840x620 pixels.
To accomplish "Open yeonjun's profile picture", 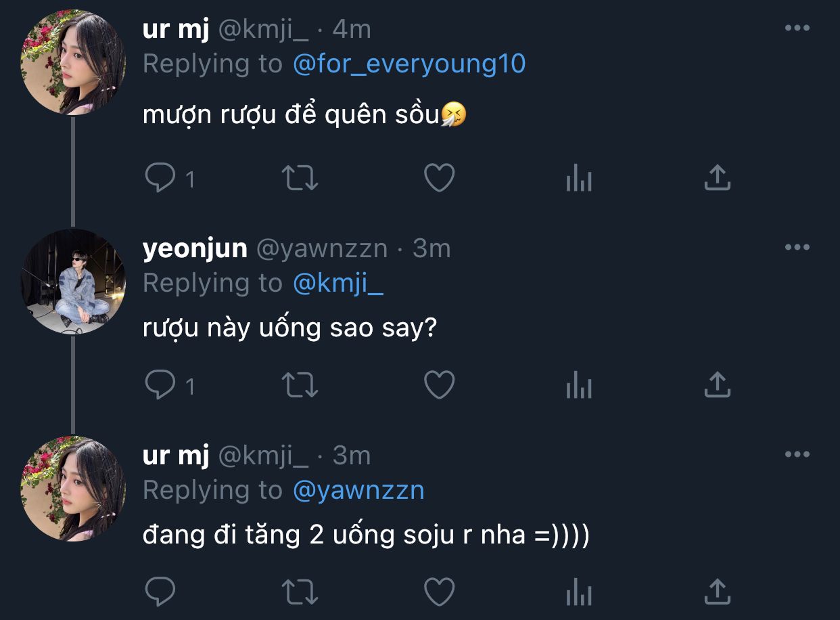I will point(73,282).
